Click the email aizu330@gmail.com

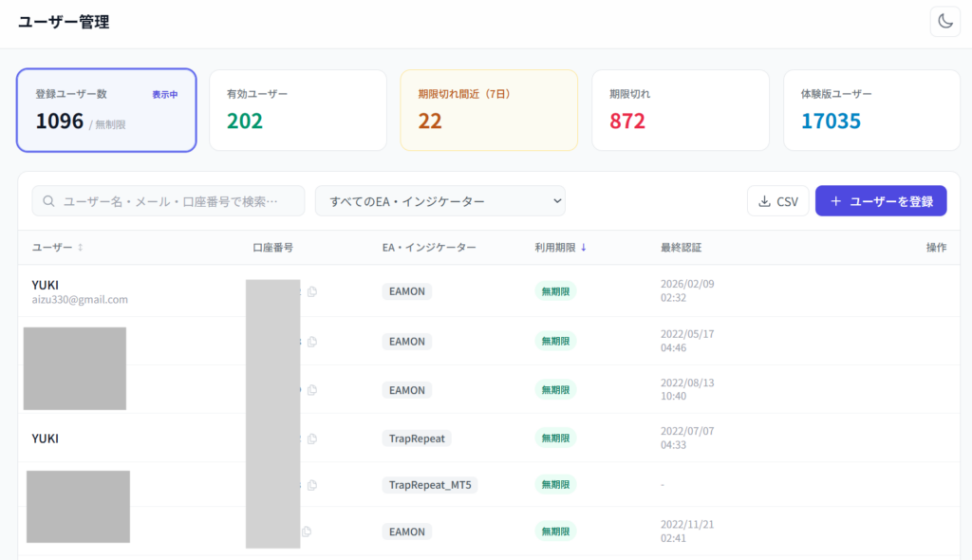[80, 300]
